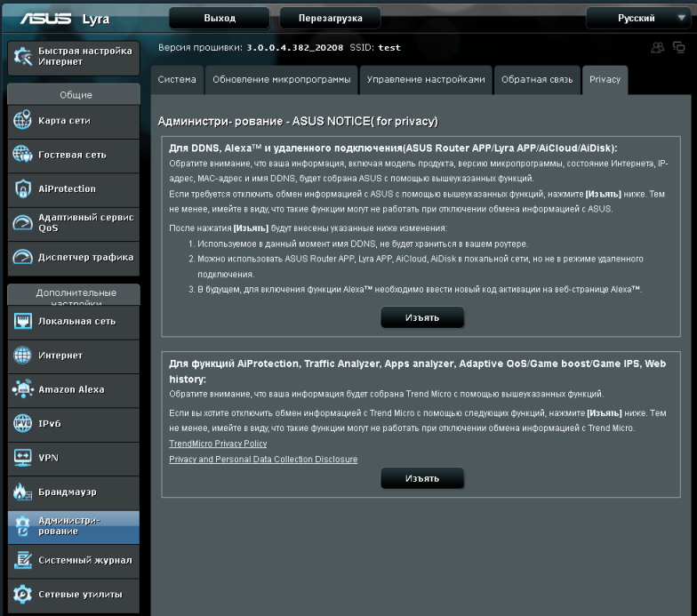Screen dimensions: 697x616
Task: Click the Администрирование gear icon
Action: [22, 526]
